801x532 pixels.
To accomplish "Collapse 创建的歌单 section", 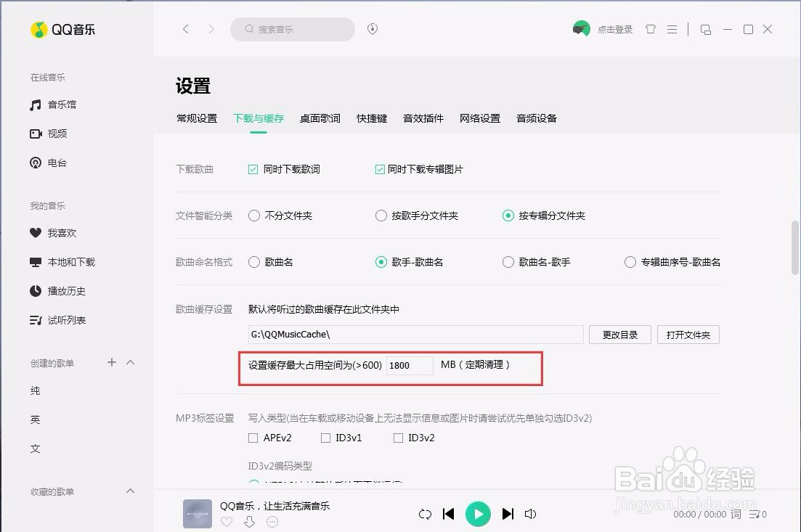I will (x=130, y=362).
